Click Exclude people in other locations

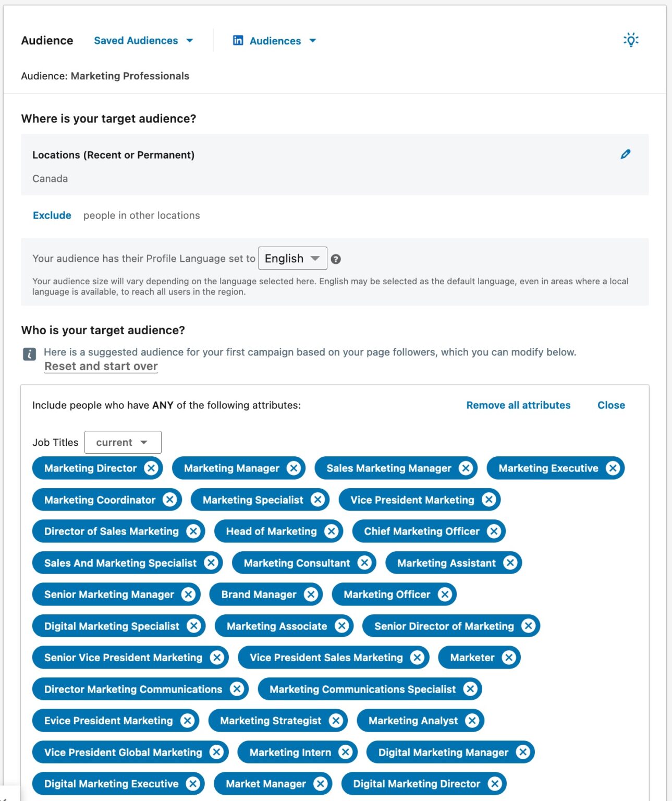coord(52,215)
